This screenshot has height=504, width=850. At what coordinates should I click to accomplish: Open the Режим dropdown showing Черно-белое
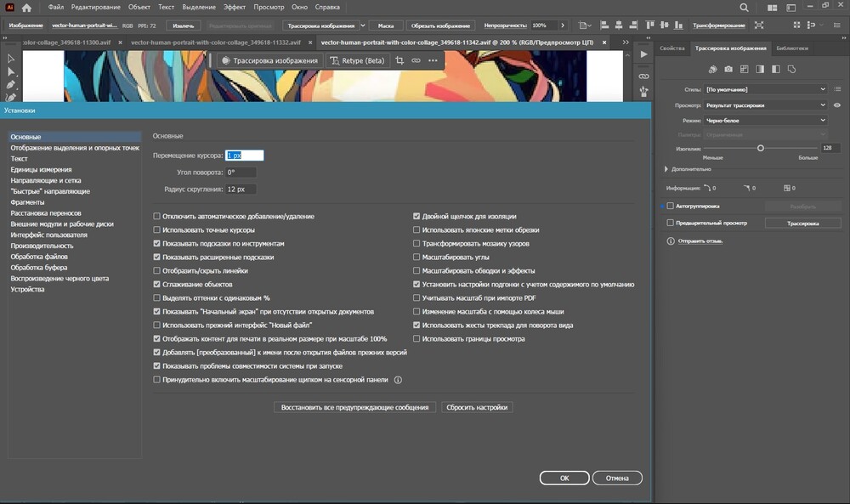coord(765,121)
